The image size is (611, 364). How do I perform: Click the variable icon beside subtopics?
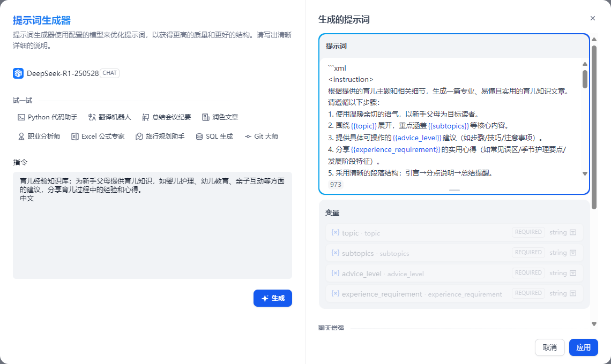[x=335, y=253]
